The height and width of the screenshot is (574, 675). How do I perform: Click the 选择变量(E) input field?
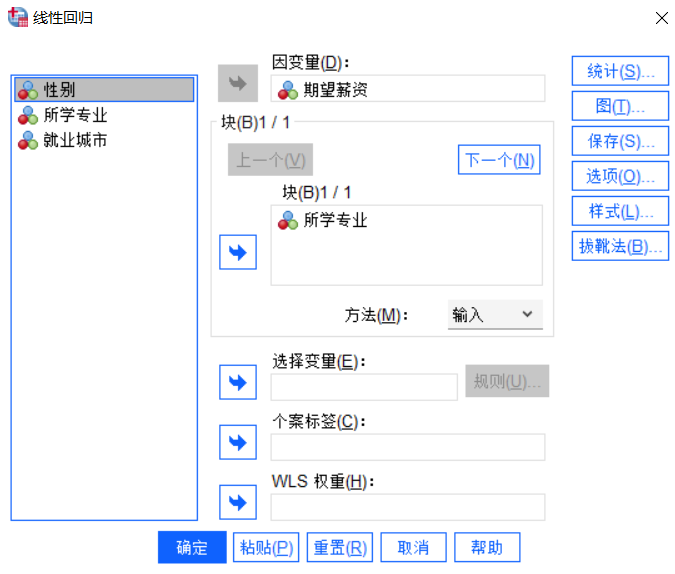[364, 387]
